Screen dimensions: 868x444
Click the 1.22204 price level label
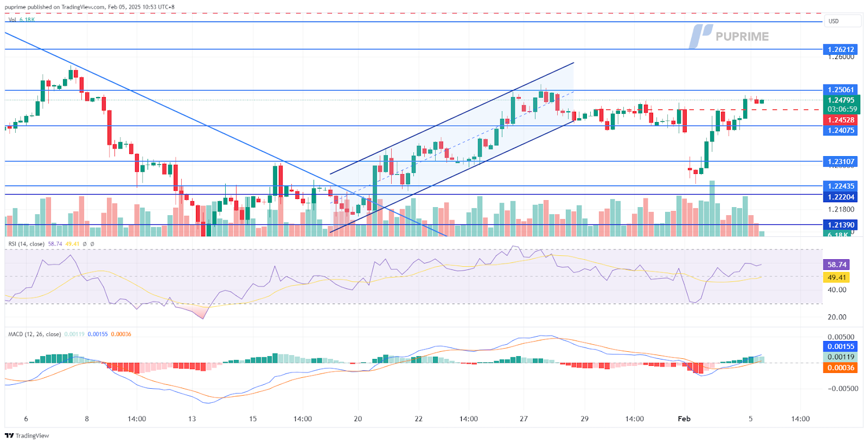840,197
